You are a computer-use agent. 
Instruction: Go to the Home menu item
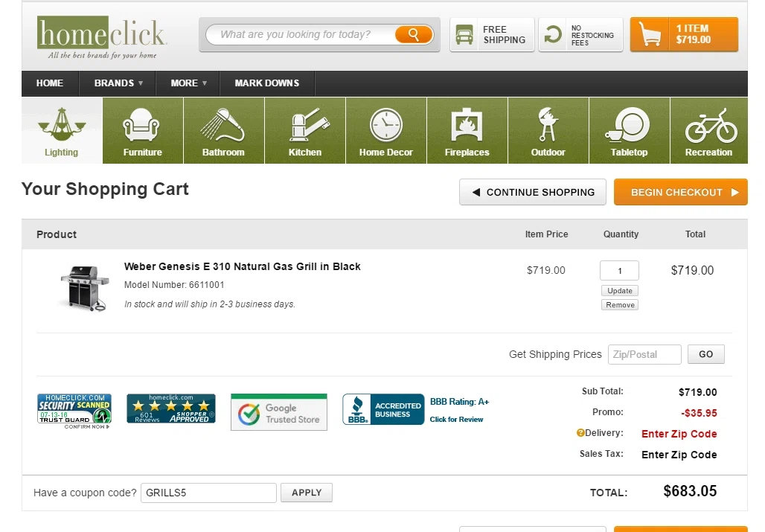(50, 83)
